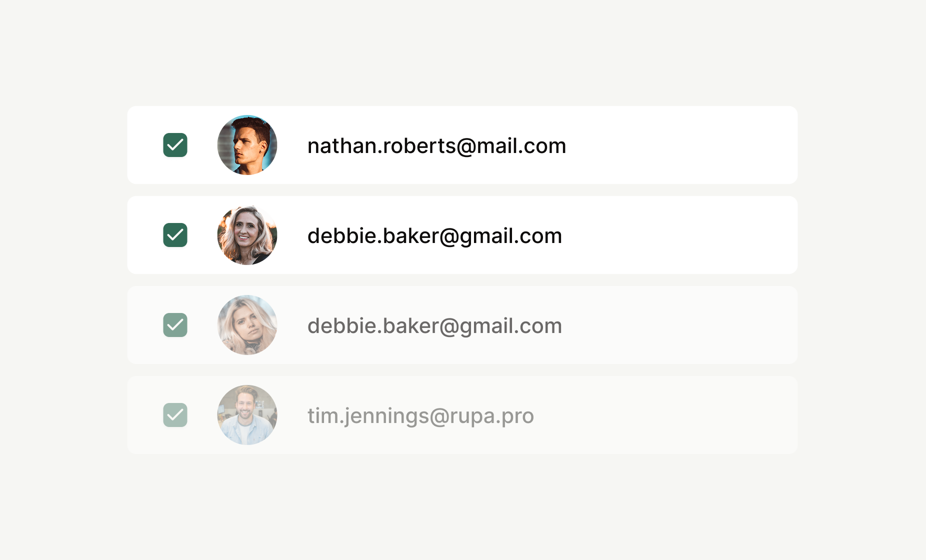Open Nathan Roberts' profile avatar
This screenshot has width=926, height=560.
pos(247,145)
